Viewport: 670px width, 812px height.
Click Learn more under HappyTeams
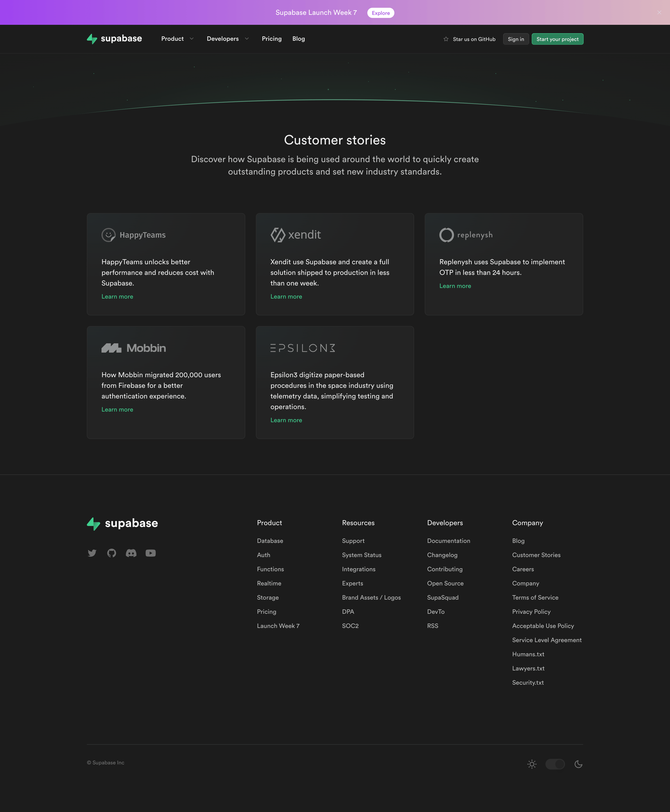pyautogui.click(x=117, y=296)
